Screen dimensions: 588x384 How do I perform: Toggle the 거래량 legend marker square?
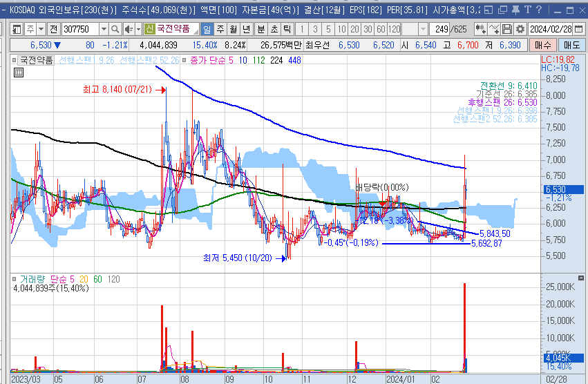(15, 279)
